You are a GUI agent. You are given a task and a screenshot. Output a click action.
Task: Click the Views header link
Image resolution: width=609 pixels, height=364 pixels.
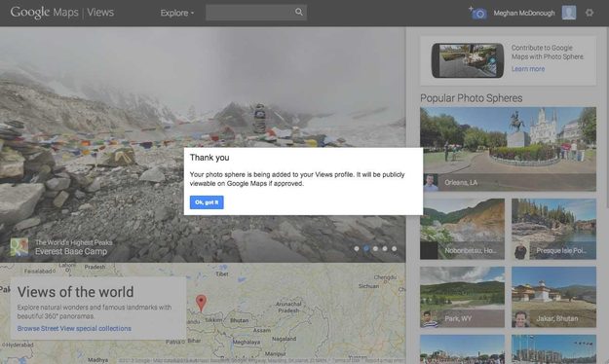pos(100,13)
